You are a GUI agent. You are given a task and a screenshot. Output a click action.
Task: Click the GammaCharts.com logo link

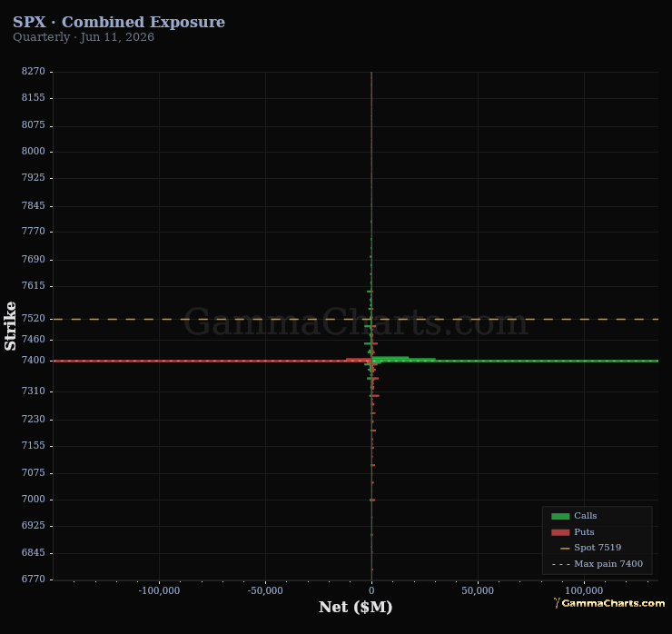[x=609, y=603]
